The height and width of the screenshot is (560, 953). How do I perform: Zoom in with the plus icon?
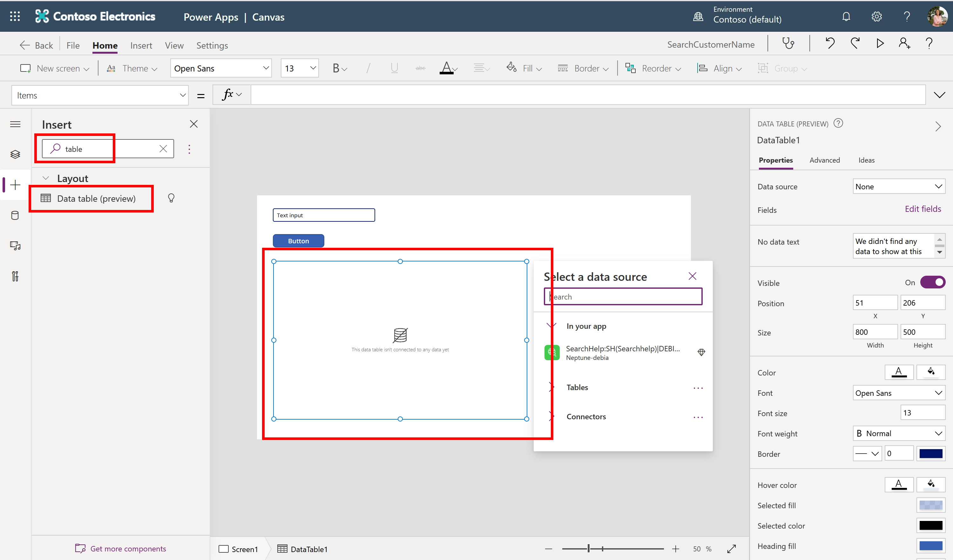point(675,549)
